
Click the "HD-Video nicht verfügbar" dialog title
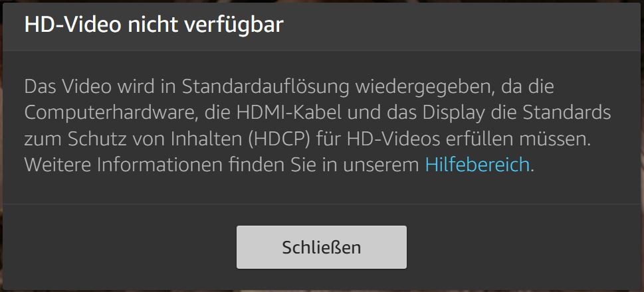click(x=154, y=25)
